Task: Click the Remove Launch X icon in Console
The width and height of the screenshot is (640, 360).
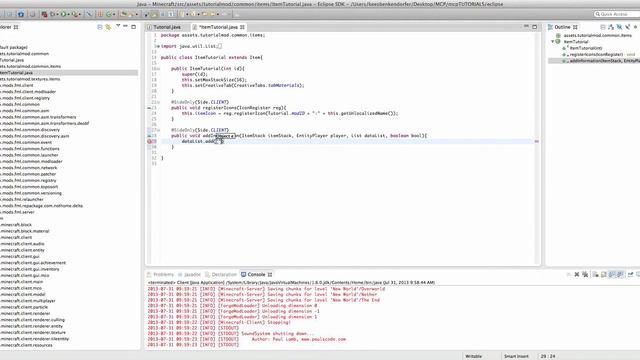Action: click(577, 274)
